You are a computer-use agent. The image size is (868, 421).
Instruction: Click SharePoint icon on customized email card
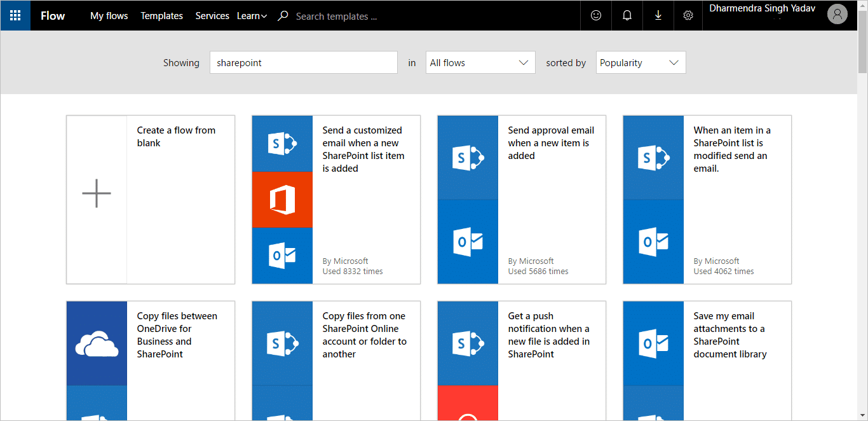coord(282,144)
